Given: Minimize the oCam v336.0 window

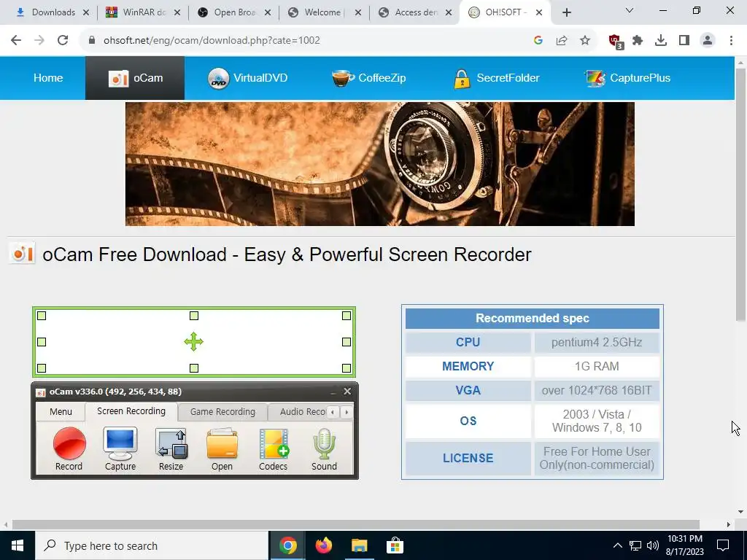Looking at the screenshot, I should [x=333, y=392].
